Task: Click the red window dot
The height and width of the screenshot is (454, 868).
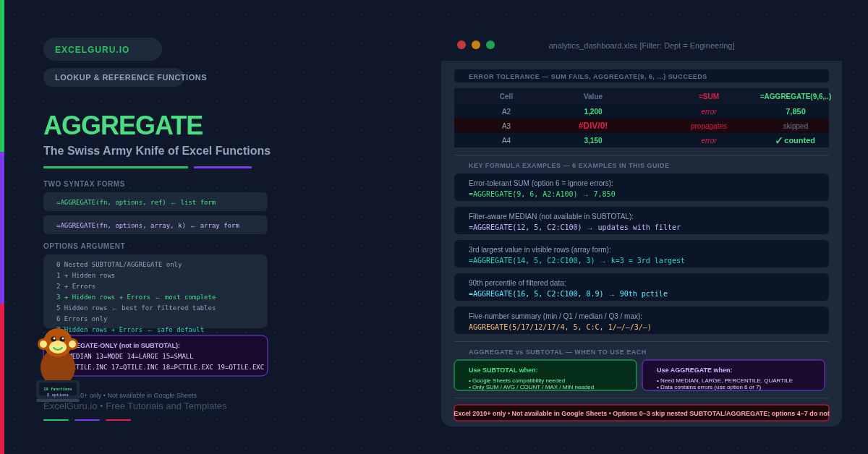Action: (x=461, y=45)
